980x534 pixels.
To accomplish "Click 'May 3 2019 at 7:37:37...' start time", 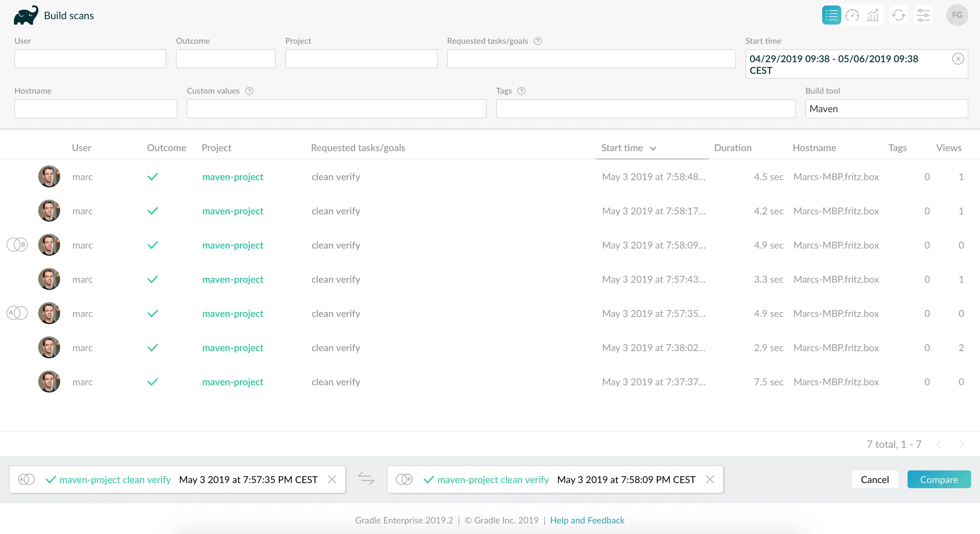I will 654,382.
